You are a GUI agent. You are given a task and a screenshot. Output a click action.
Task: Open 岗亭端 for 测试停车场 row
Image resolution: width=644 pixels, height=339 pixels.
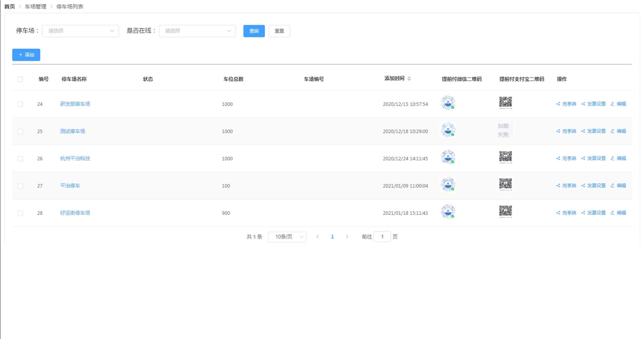point(566,131)
